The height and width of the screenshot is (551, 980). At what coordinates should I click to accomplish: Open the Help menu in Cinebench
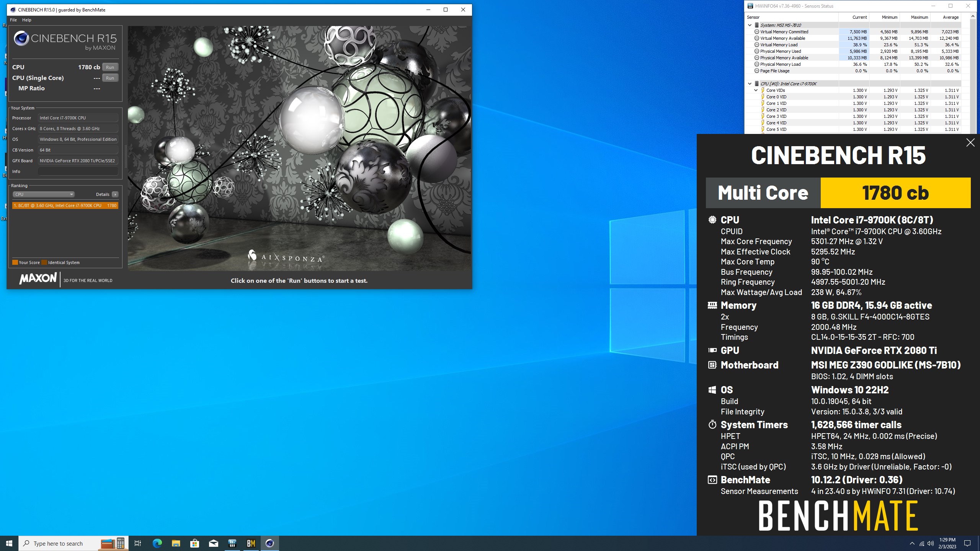pos(27,20)
